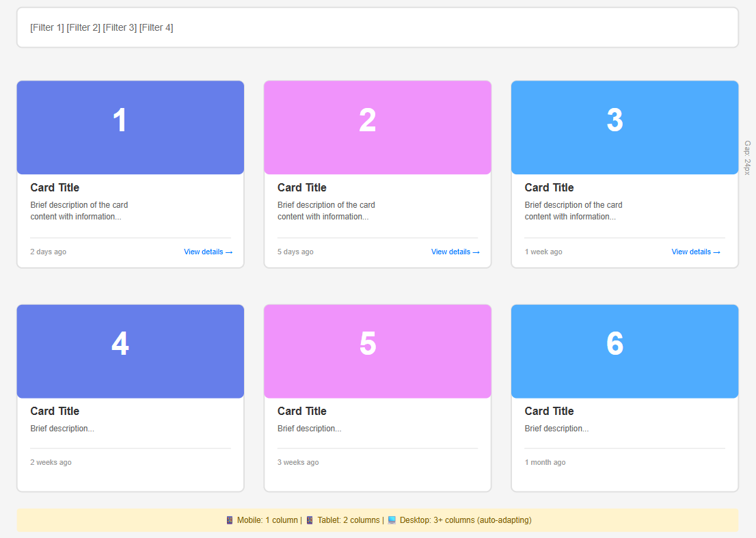756x538 pixels.
Task: Click the description text on card 1
Action: coord(79,211)
